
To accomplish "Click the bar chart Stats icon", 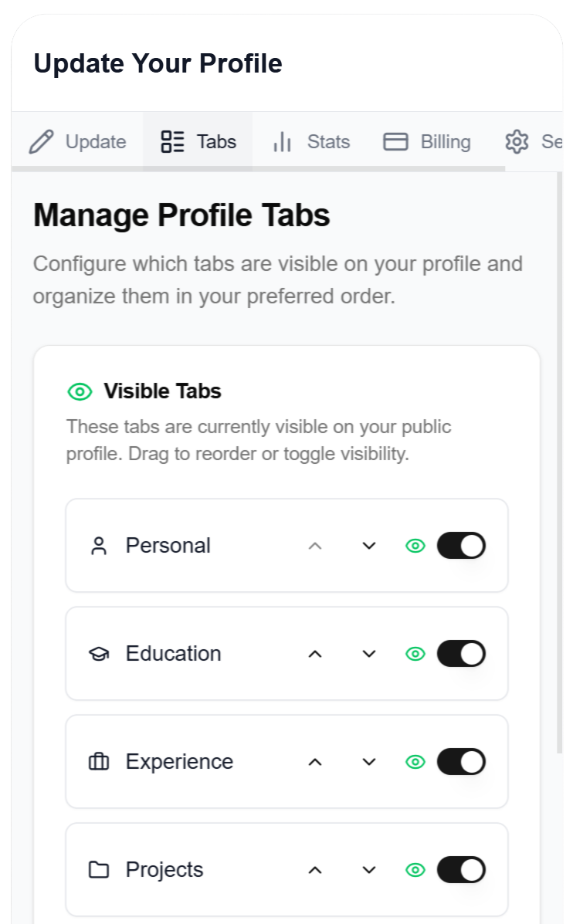I will pyautogui.click(x=283, y=142).
